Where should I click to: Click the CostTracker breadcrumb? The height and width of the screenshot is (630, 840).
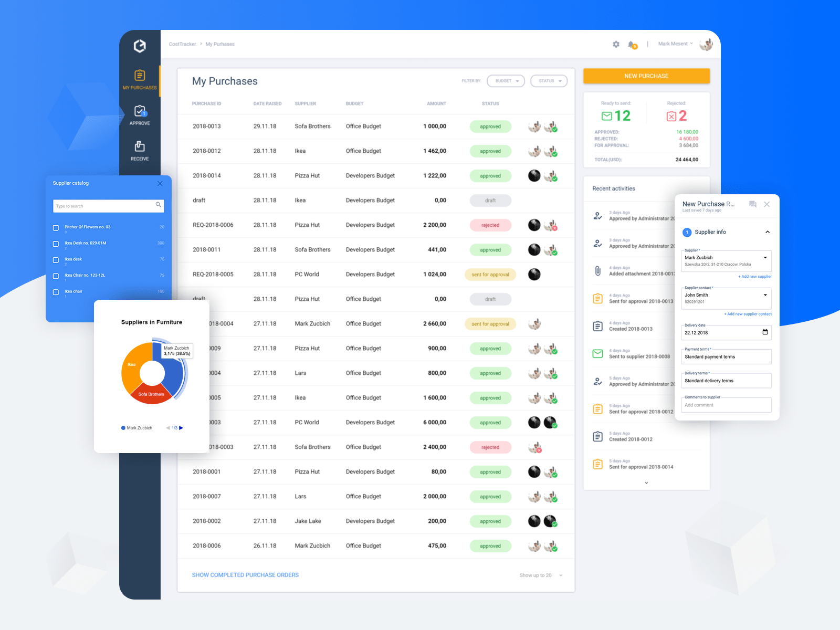point(182,44)
